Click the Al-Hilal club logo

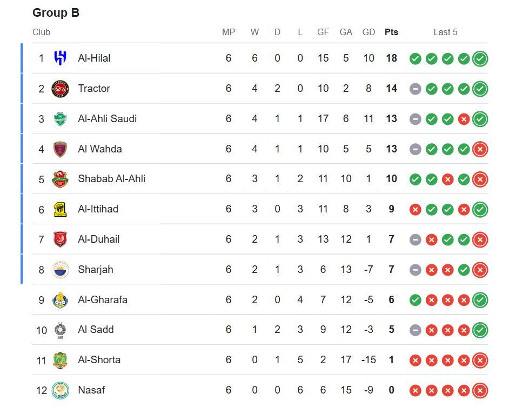tap(61, 58)
